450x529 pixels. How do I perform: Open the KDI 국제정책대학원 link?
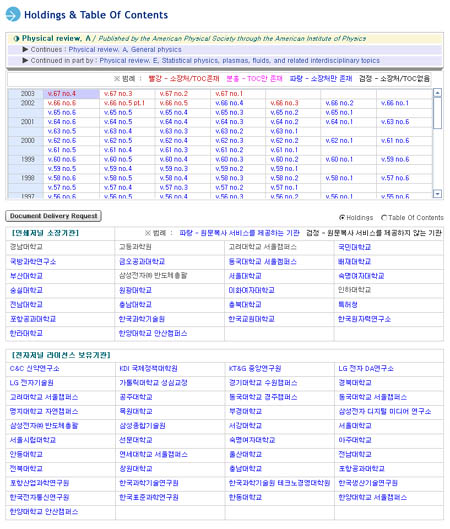(148, 368)
